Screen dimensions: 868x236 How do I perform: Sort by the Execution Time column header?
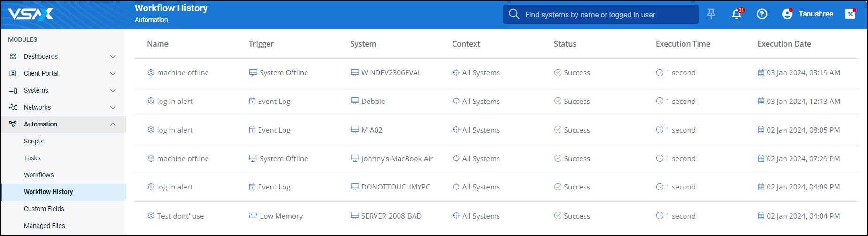683,44
